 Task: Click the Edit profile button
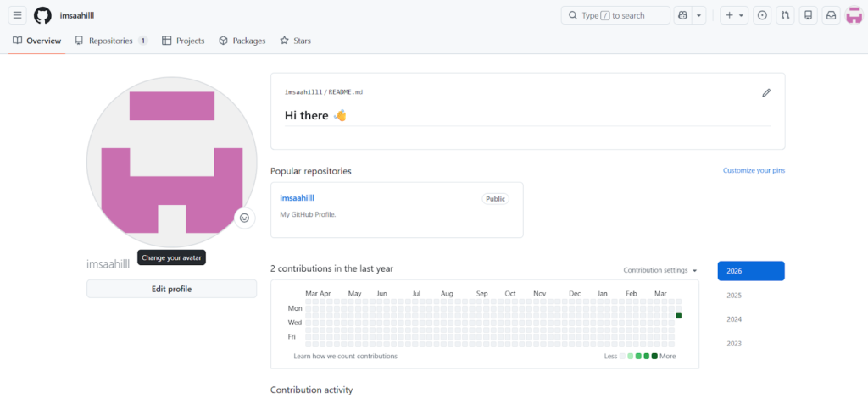coord(171,289)
